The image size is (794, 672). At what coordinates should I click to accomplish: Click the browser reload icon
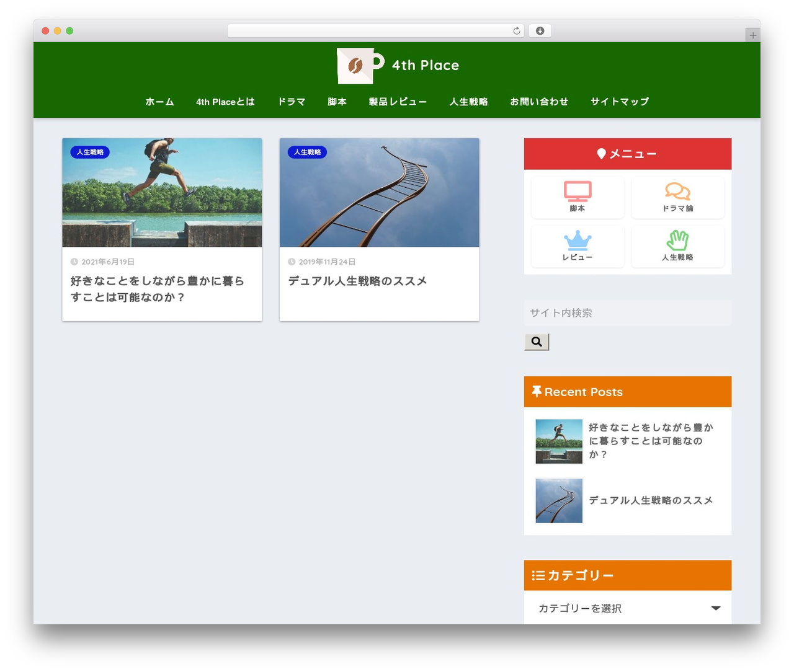point(516,31)
